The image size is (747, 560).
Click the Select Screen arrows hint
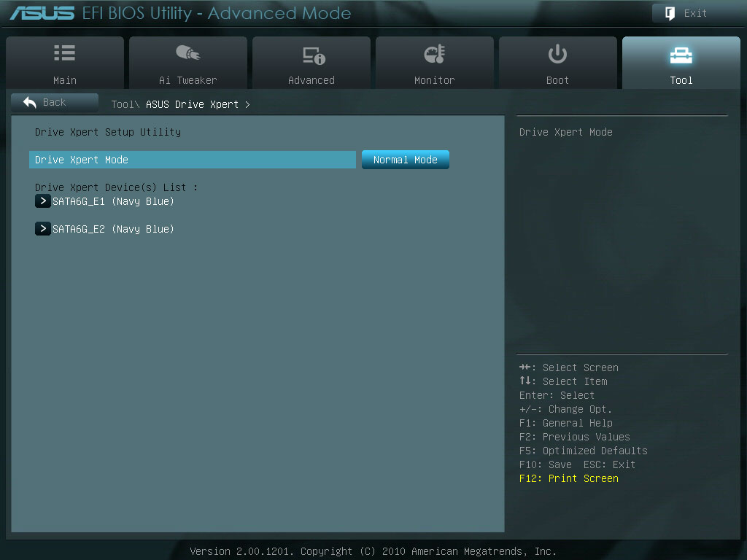(x=569, y=367)
